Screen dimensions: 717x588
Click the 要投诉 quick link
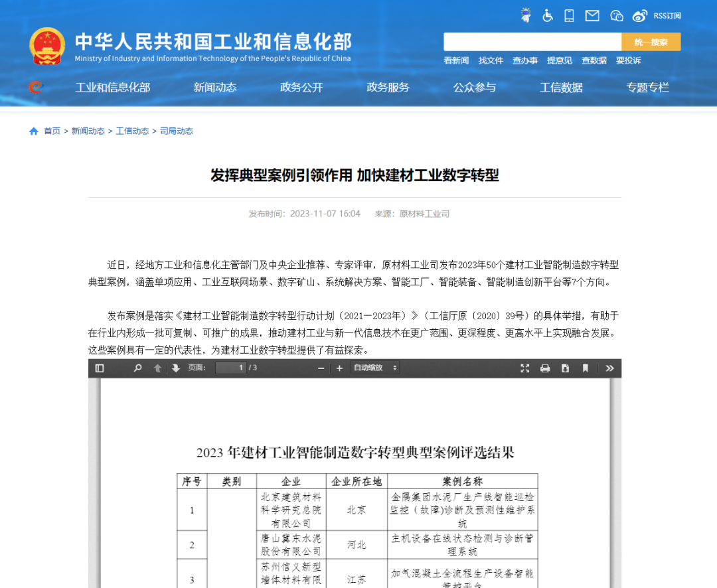click(x=628, y=60)
